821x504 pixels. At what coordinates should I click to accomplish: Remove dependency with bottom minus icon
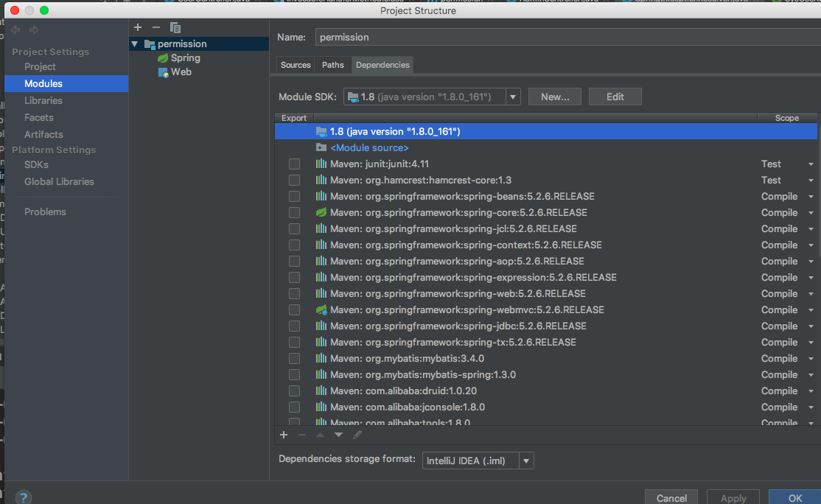tap(302, 435)
